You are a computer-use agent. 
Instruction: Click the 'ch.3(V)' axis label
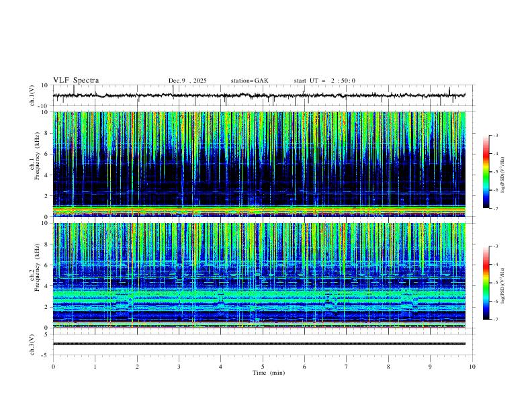(32, 345)
